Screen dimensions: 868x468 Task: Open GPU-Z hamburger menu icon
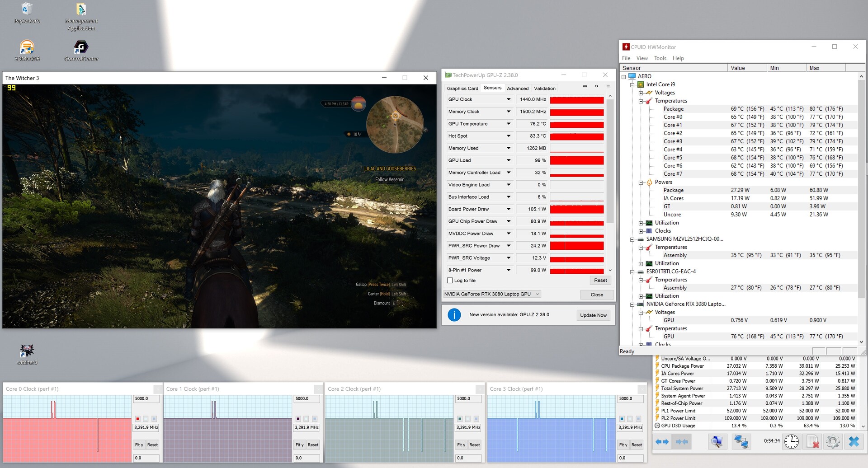pyautogui.click(x=608, y=86)
